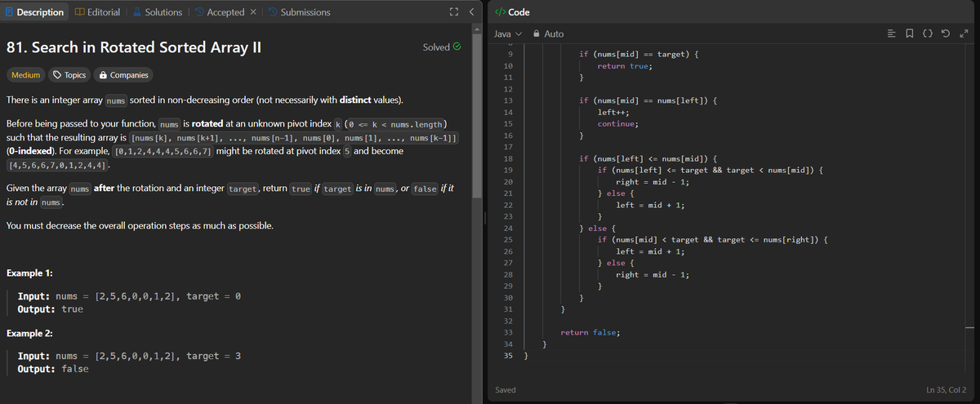Select the Accepted tab

(219, 11)
